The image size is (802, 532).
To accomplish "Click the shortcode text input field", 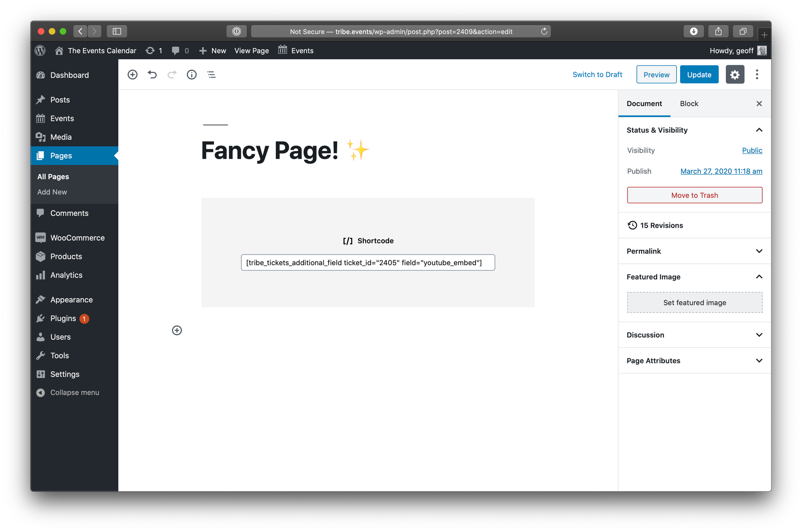I will (368, 263).
